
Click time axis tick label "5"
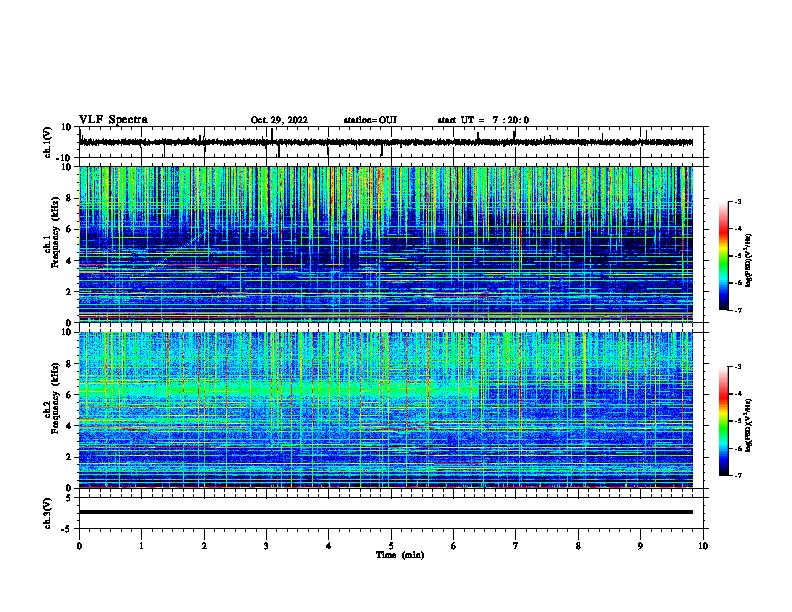[x=391, y=546]
